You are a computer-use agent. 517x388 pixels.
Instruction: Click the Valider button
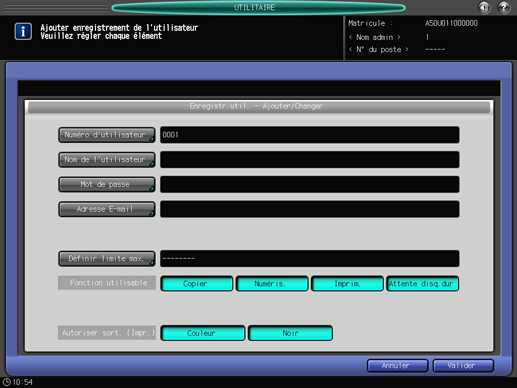(x=463, y=366)
